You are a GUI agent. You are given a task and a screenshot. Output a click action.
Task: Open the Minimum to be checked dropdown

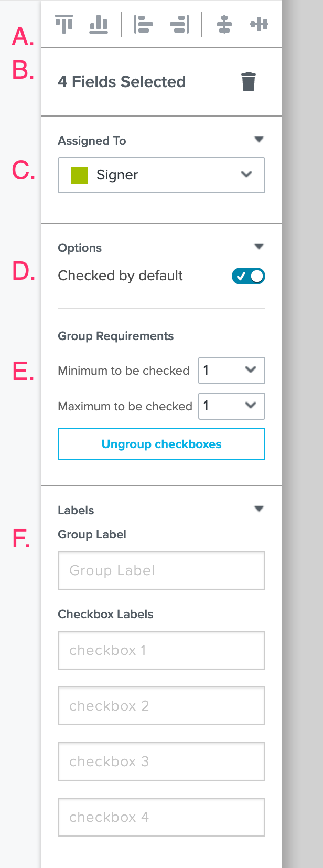(x=231, y=371)
